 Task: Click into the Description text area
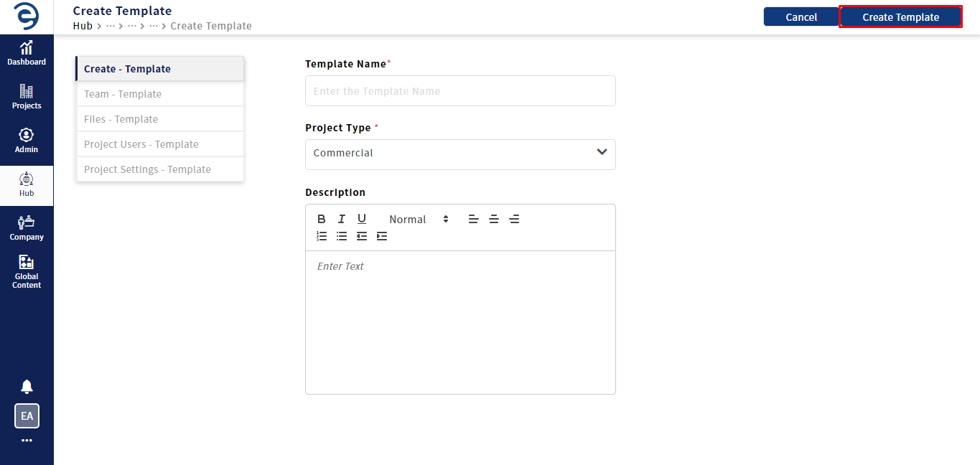pyautogui.click(x=460, y=322)
